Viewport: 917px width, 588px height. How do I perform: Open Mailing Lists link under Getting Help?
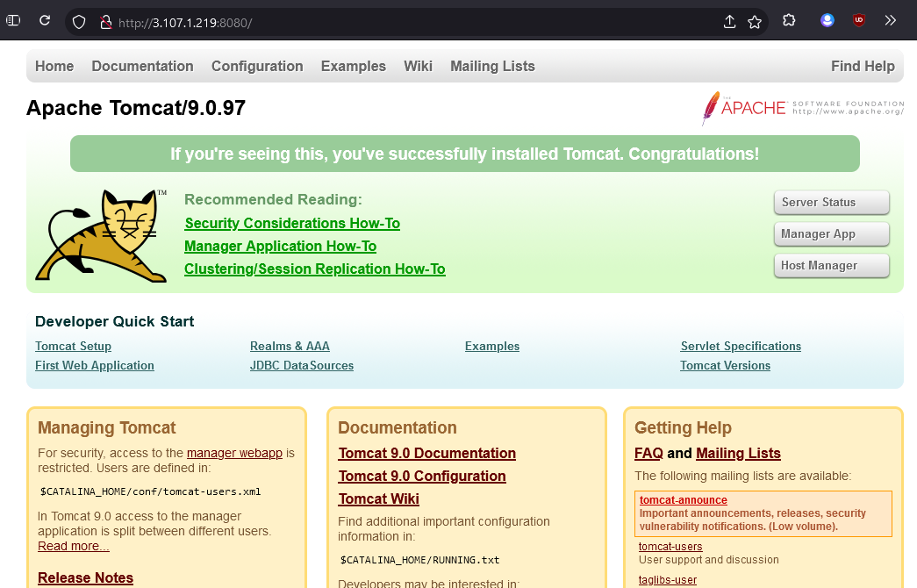(739, 454)
